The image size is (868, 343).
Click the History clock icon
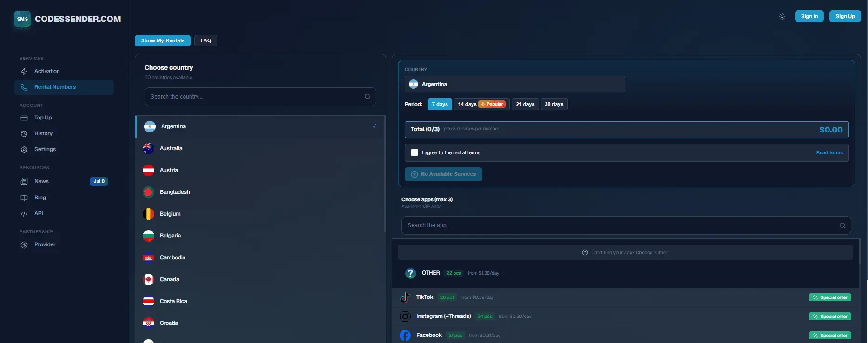pyautogui.click(x=24, y=134)
